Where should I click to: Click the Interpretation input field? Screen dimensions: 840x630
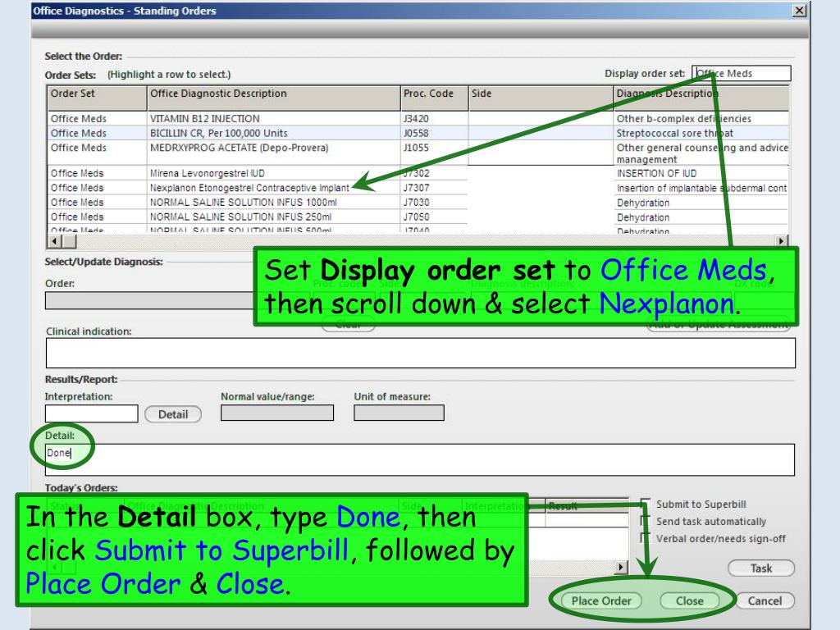pyautogui.click(x=92, y=413)
